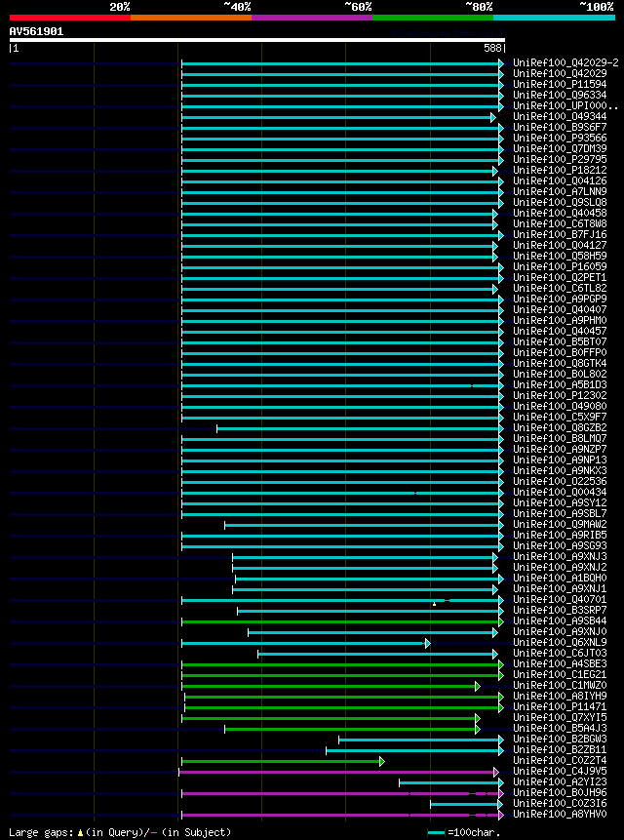Screen dimensions: 624x840
Task: Click hit label UniRef100_Q40458
Action: coord(560,214)
